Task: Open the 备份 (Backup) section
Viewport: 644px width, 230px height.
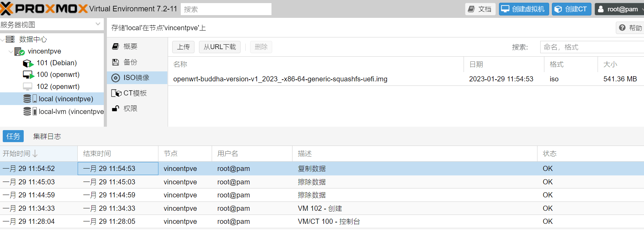Action: click(x=130, y=62)
